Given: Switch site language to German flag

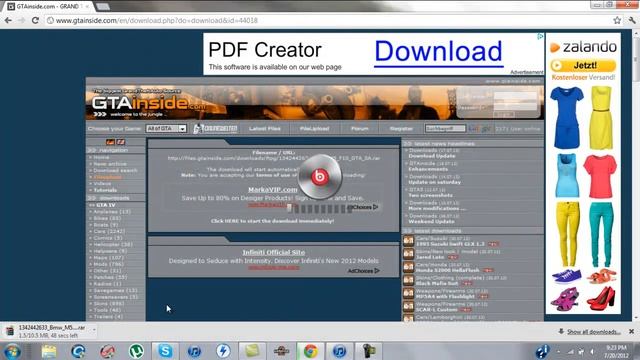Looking at the screenshot, I should (x=110, y=142).
